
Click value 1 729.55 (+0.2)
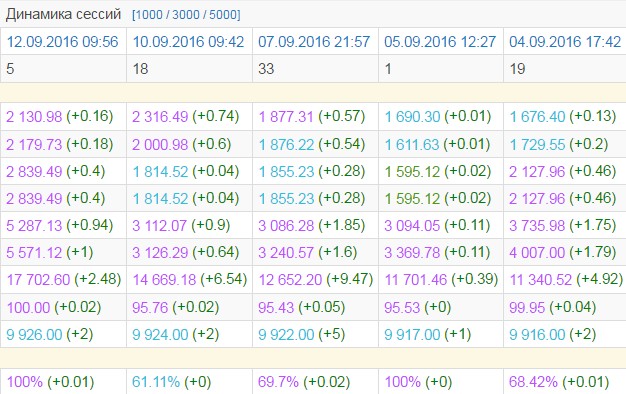coord(559,144)
